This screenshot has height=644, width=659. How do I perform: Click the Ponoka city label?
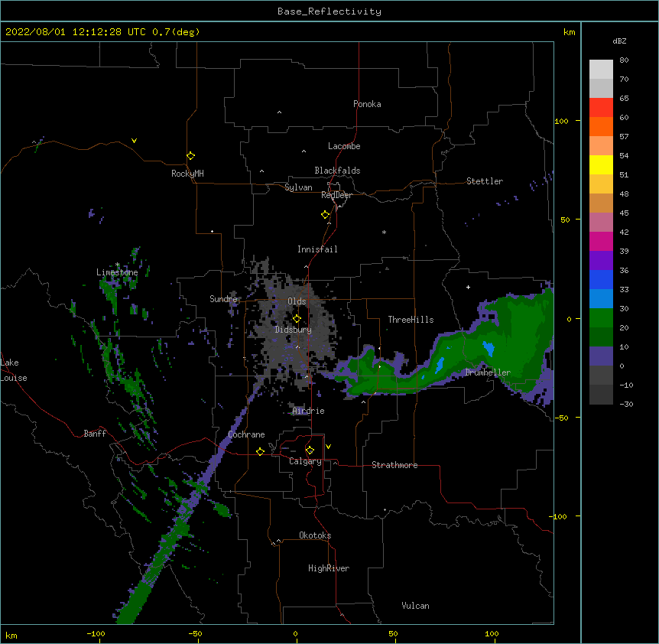point(367,104)
